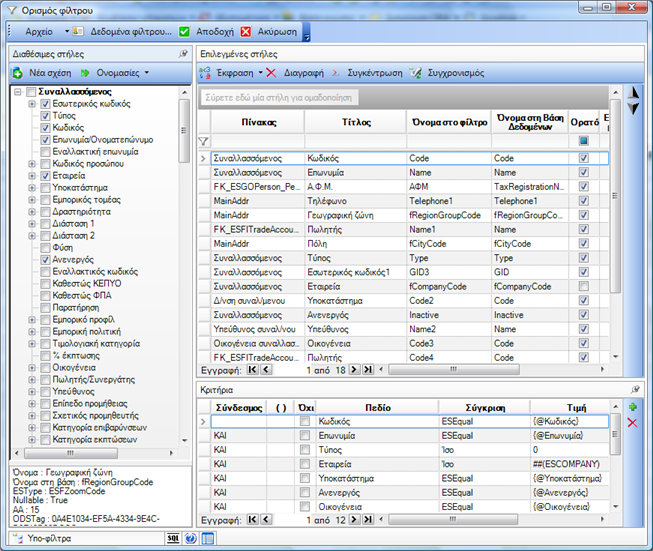653x551 pixels.
Task: Click the Συγχρονισμός icon
Action: pos(416,73)
